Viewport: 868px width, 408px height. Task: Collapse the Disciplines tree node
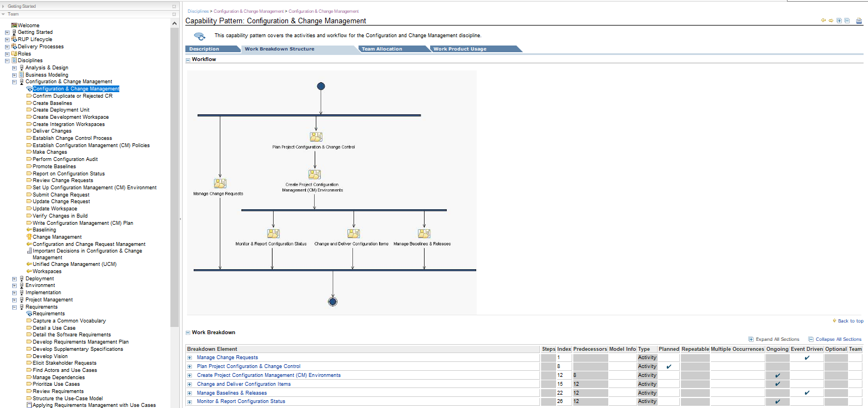point(7,61)
